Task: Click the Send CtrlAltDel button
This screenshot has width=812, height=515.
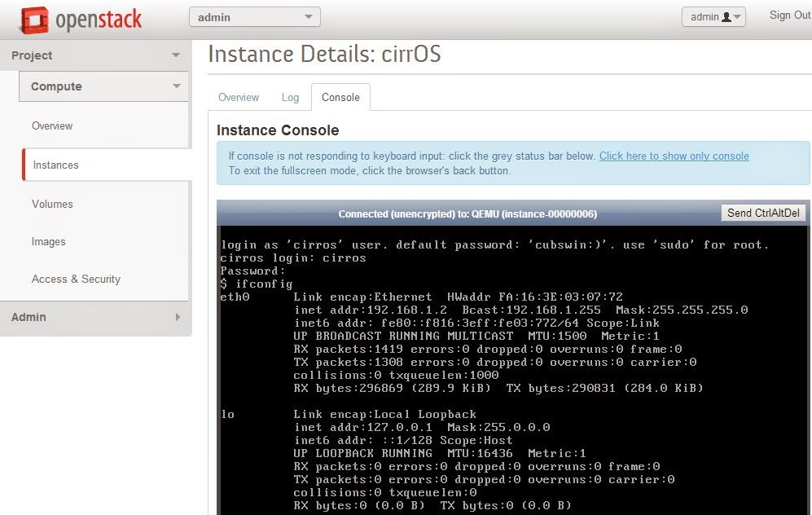Action: point(763,213)
